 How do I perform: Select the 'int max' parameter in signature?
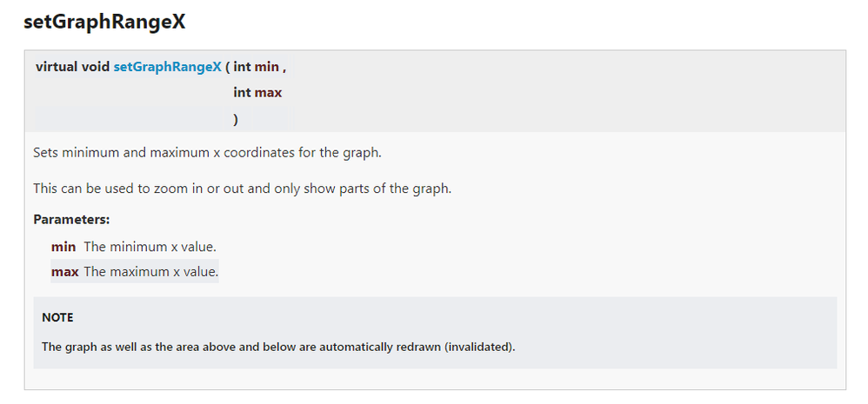coord(257,92)
